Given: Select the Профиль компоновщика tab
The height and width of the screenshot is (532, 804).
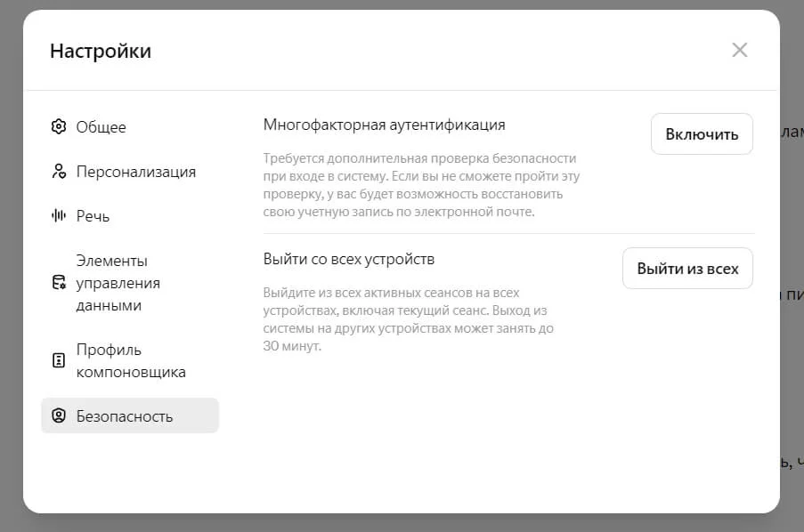Looking at the screenshot, I should 131,360.
